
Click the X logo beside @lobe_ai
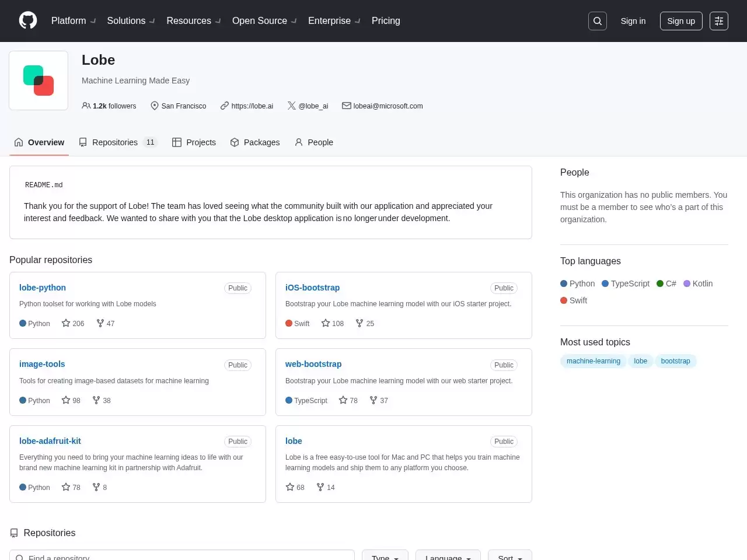292,106
